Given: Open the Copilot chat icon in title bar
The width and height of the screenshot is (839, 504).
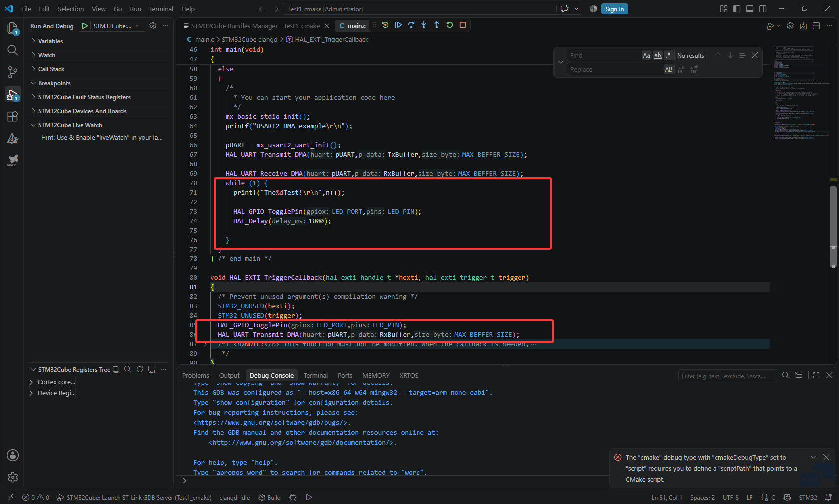Looking at the screenshot, I should pos(565,9).
